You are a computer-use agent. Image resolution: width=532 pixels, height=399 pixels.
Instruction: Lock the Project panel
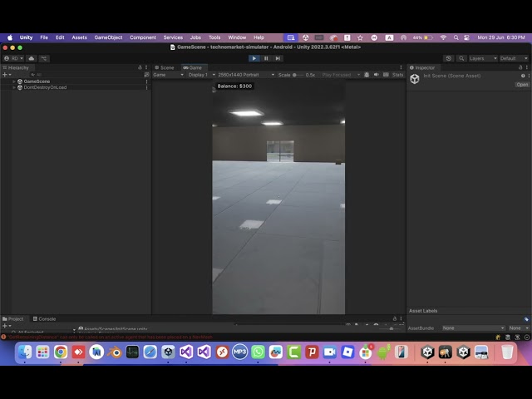tap(395, 318)
